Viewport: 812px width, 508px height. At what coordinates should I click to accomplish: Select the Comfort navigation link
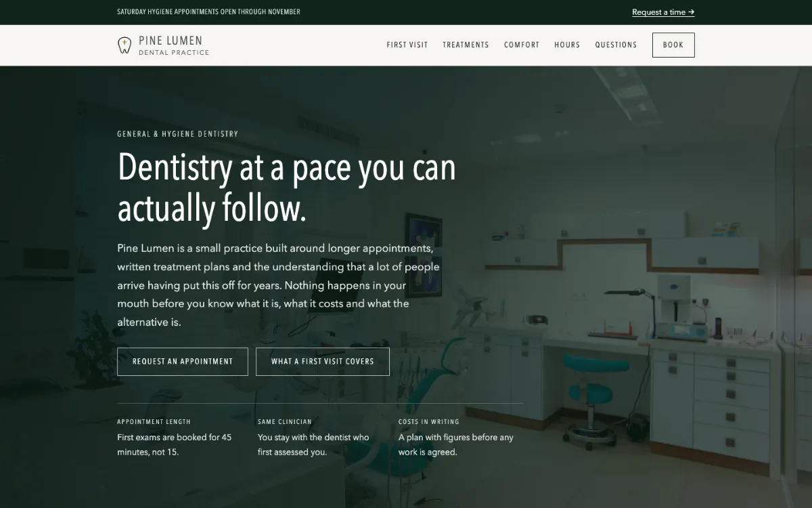[522, 45]
